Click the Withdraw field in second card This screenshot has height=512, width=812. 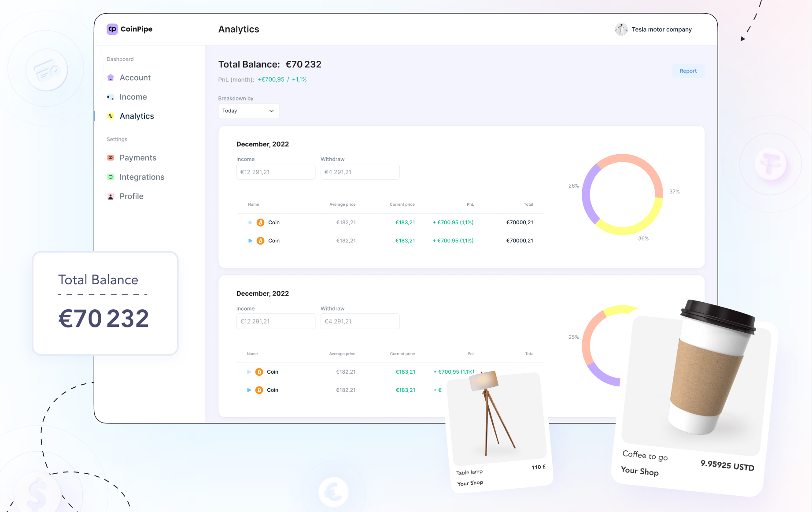360,321
